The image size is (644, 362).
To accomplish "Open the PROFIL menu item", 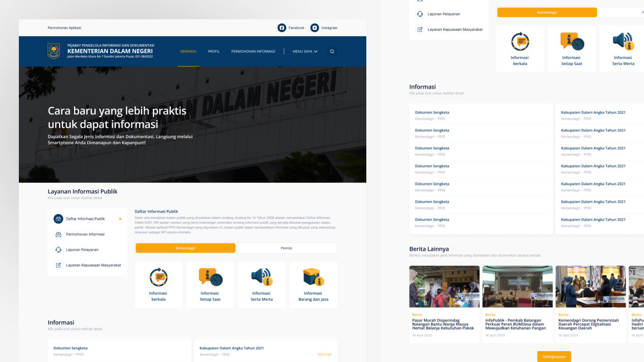I will click(x=214, y=51).
